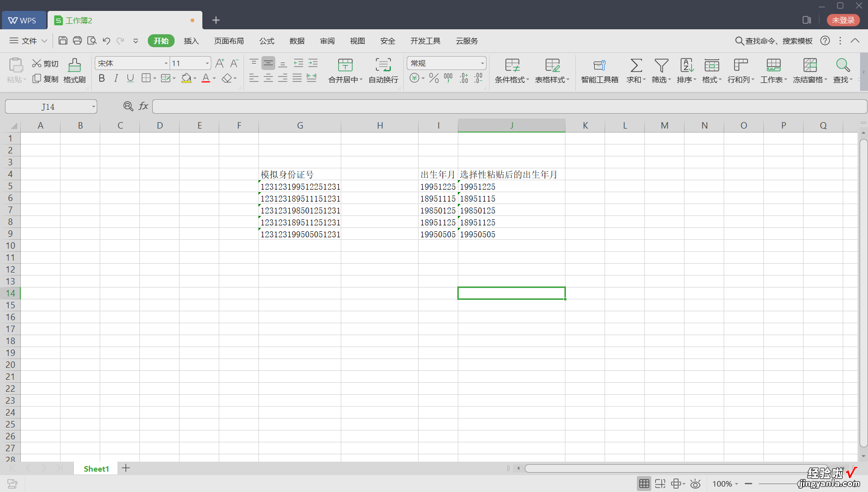This screenshot has width=868, height=492.
Task: Toggle bottom vertical alignment
Action: pyautogui.click(x=283, y=63)
